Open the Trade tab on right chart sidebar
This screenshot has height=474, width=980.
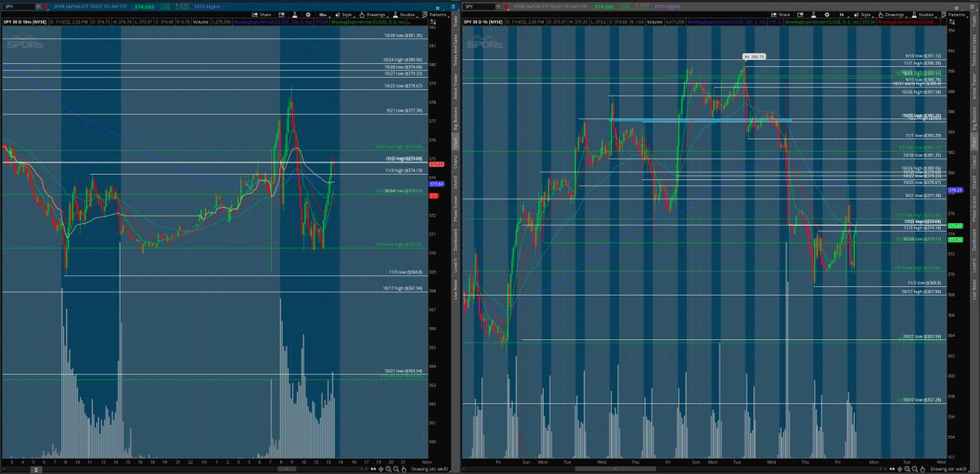click(974, 21)
